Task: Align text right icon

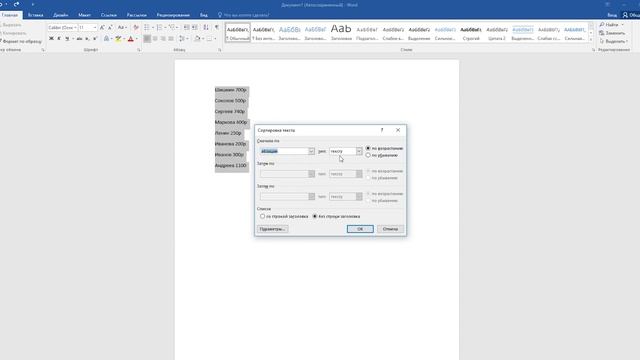Action: pos(163,38)
